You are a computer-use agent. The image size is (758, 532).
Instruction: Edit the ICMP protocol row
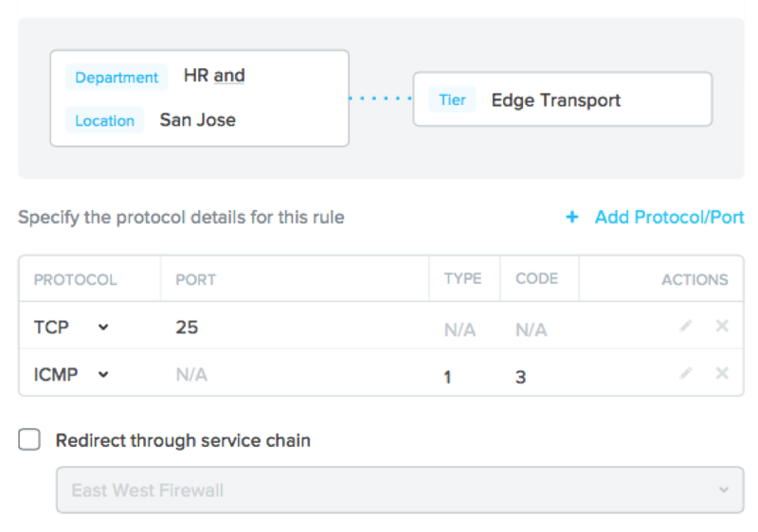click(x=685, y=374)
